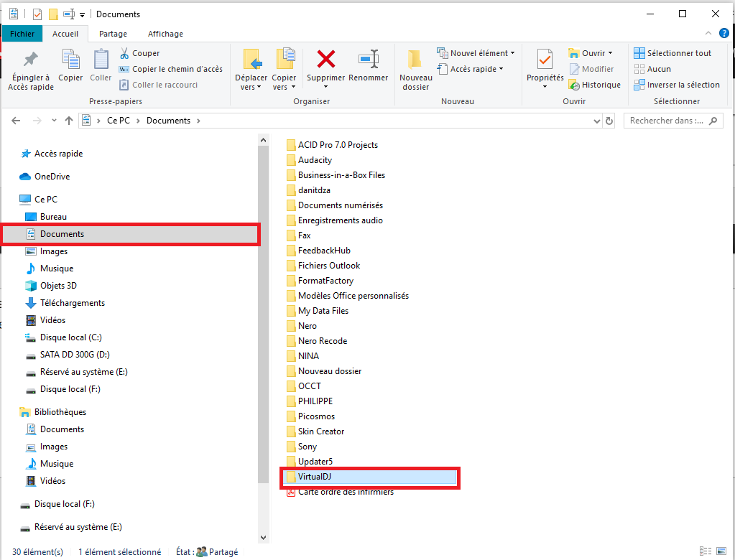Click the Supprimer red X icon
Image resolution: width=735 pixels, height=560 pixels.
pyautogui.click(x=326, y=60)
